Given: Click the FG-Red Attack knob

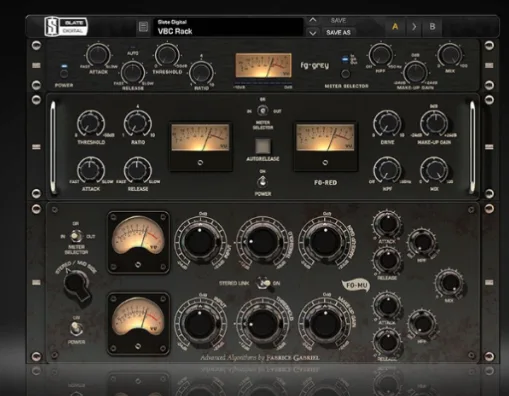Looking at the screenshot, I should [x=91, y=170].
